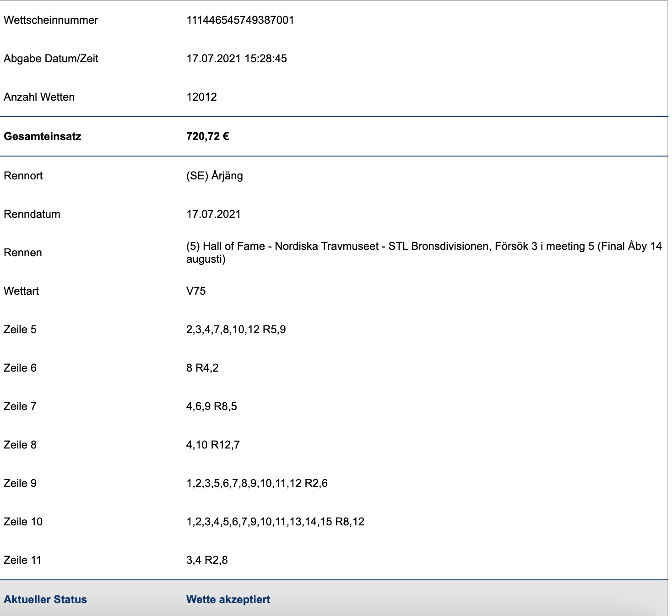Select race location (SE) Årjäng
The height and width of the screenshot is (616, 672).
(x=215, y=176)
